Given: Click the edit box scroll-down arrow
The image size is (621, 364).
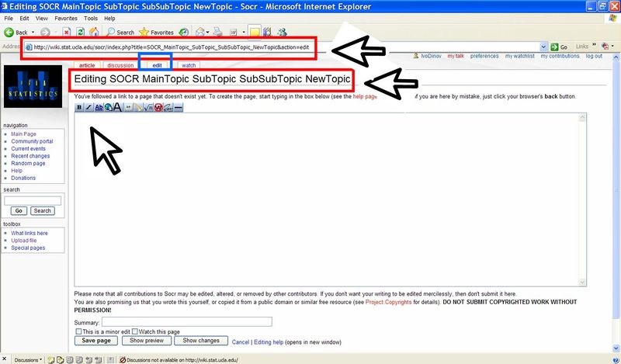Looking at the screenshot, I should (x=582, y=283).
